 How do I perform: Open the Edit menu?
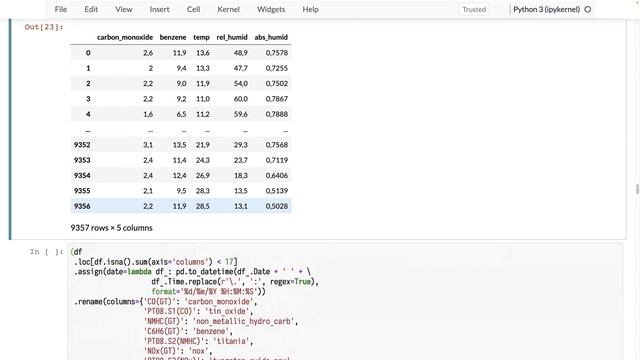(x=91, y=9)
